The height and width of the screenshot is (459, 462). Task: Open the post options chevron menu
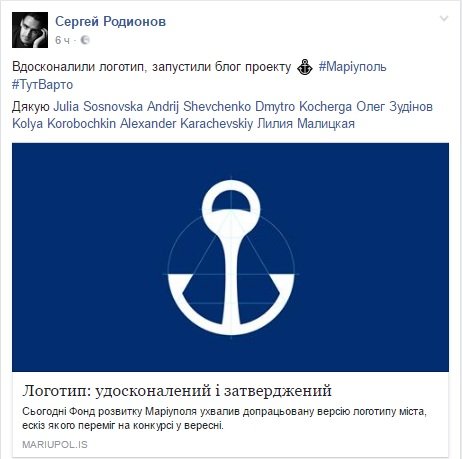(x=444, y=19)
